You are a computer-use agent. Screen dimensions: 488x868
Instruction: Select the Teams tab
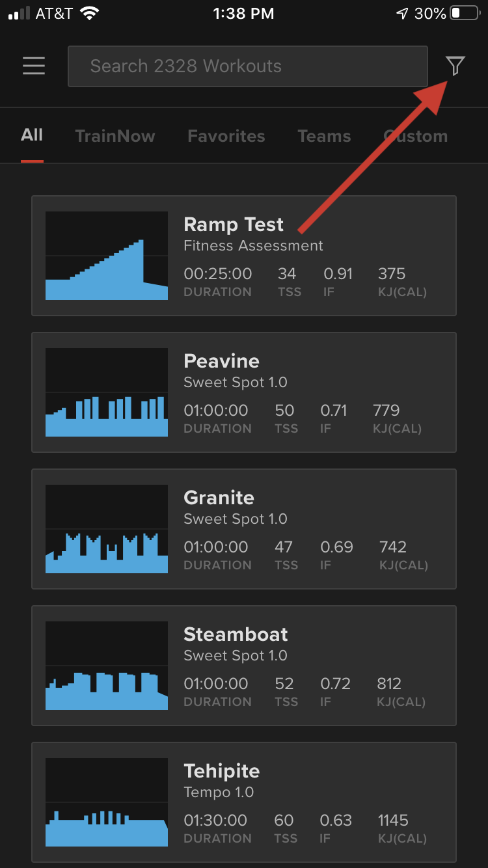tap(324, 136)
